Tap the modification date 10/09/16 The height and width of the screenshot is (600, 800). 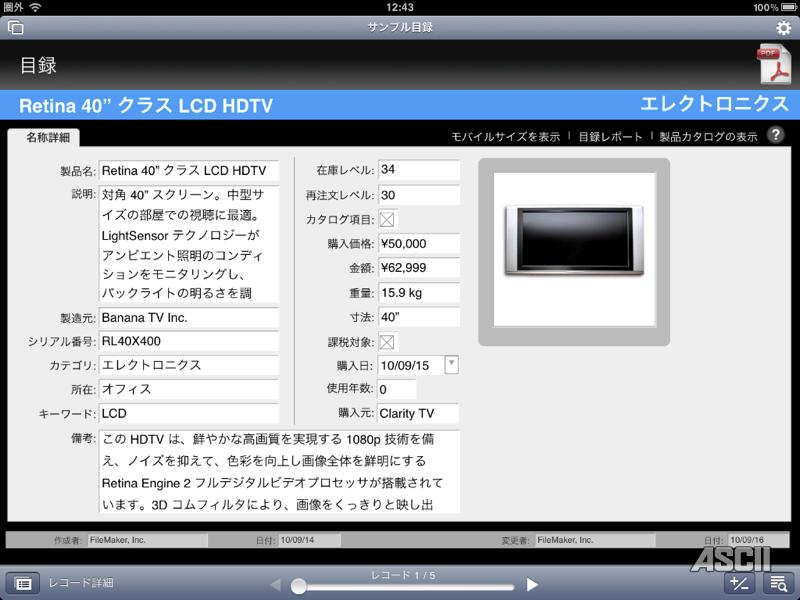click(x=758, y=540)
